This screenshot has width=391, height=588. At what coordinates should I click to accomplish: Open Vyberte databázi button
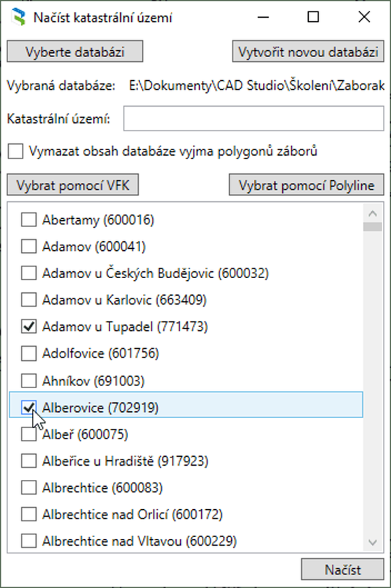click(75, 52)
